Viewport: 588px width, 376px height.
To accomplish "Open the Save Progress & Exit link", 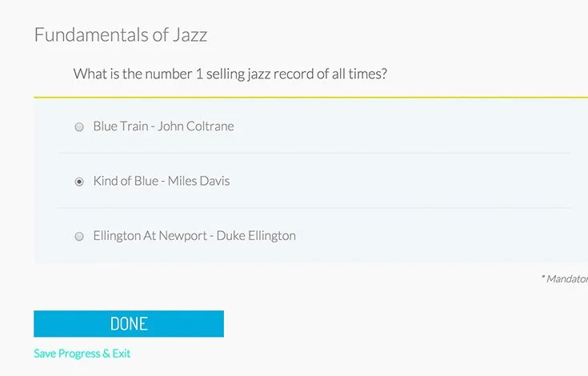I will click(82, 353).
